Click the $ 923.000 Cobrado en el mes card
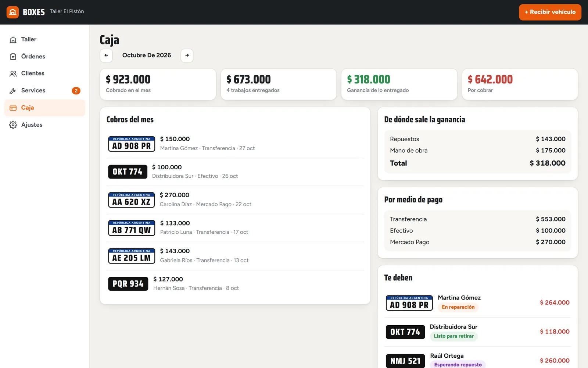588x368 pixels. tap(158, 84)
